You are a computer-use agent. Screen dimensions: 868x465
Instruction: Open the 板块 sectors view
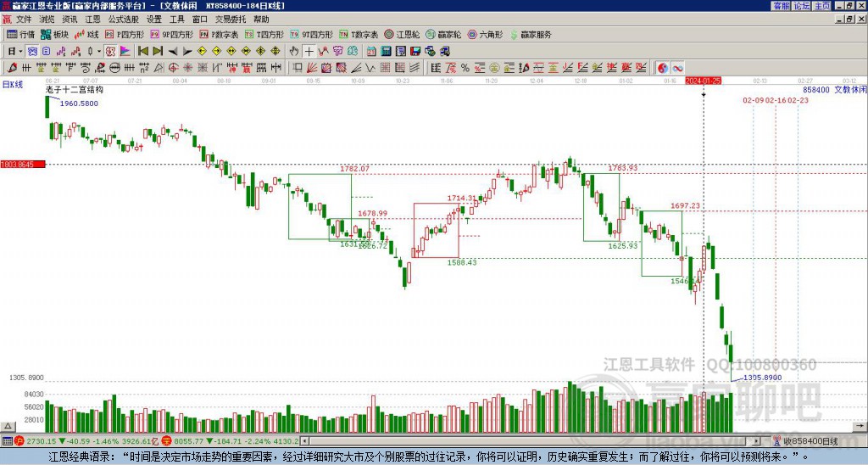pos(55,34)
